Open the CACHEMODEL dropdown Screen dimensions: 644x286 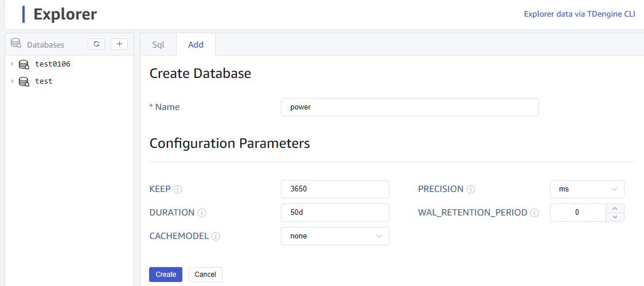(335, 236)
